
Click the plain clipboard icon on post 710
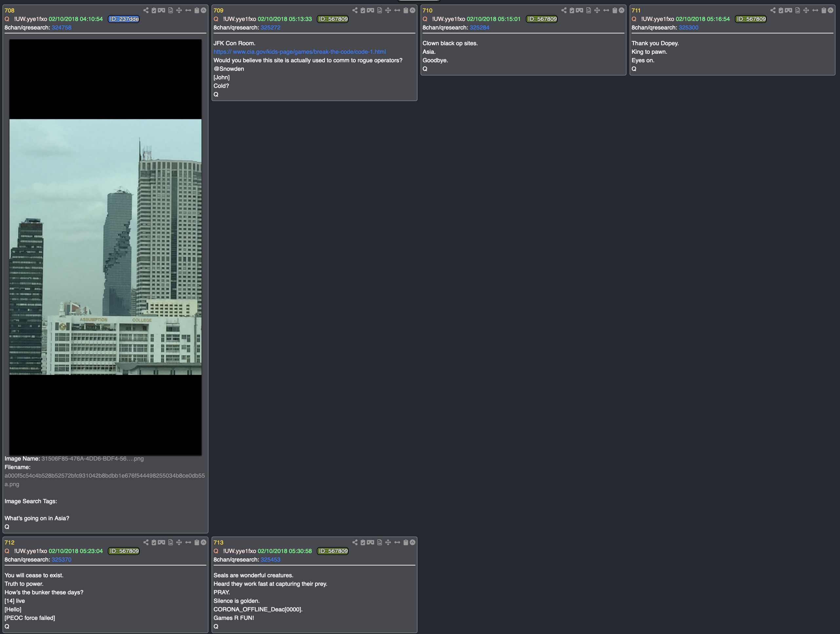[615, 10]
